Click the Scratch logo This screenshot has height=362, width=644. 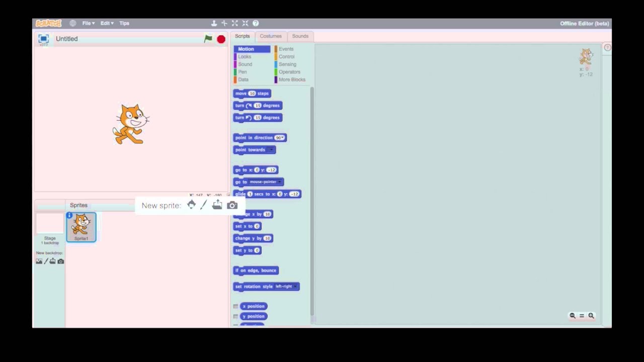click(x=48, y=23)
